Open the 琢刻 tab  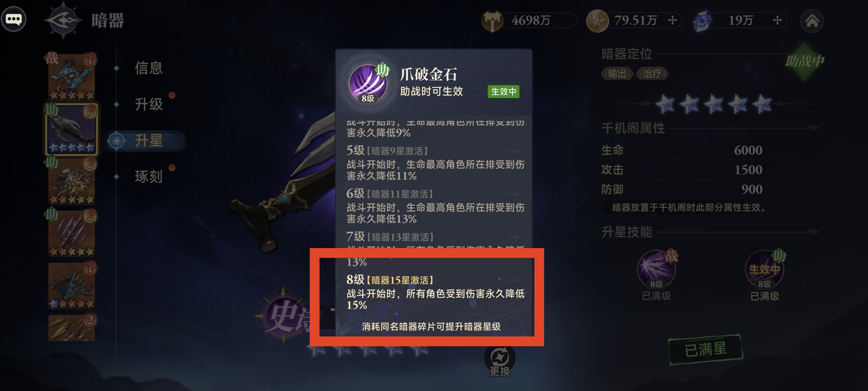pos(149,177)
